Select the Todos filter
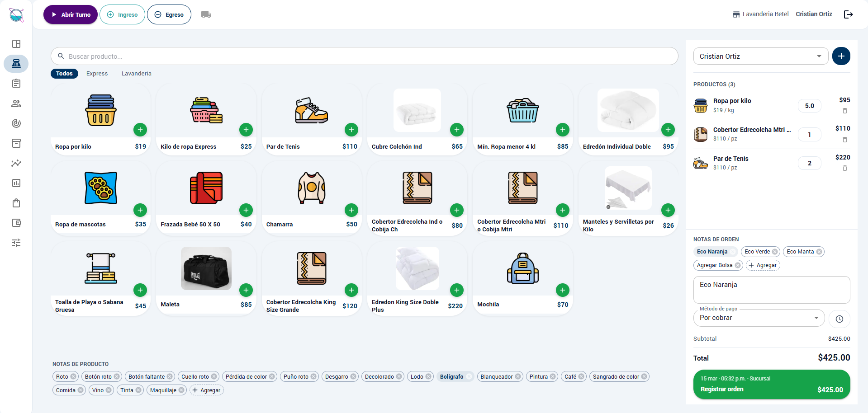 64,73
